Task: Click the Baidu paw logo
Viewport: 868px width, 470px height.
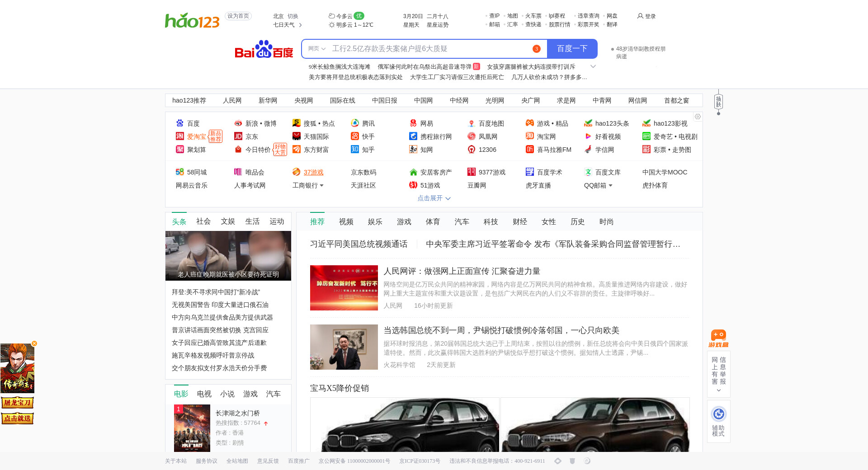Action: pyautogui.click(x=264, y=49)
